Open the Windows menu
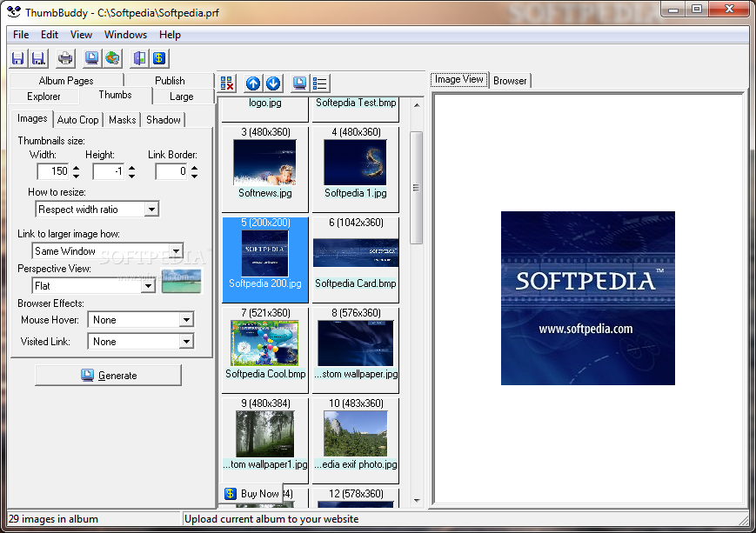Screen dimensions: 756x533 [x=125, y=35]
